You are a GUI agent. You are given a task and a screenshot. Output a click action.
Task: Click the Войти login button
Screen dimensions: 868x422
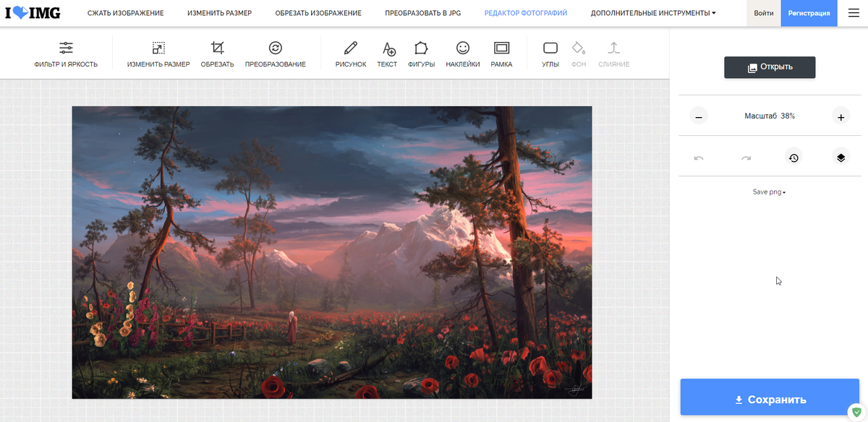764,13
